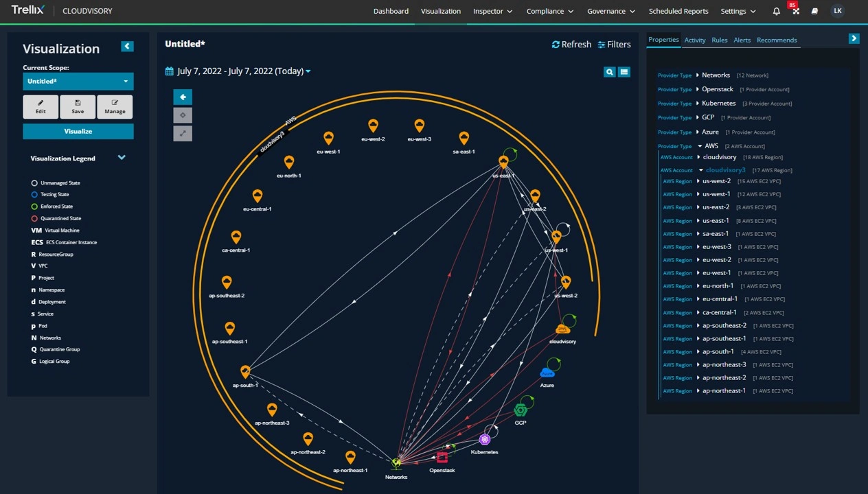868x494 pixels.
Task: Click the calendar date icon
Action: 170,71
